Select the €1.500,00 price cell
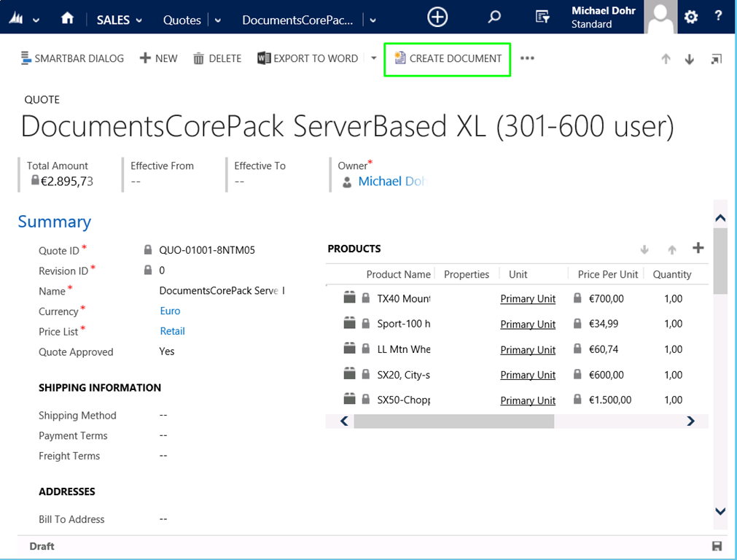Viewport: 737px width, 560px height. click(610, 400)
